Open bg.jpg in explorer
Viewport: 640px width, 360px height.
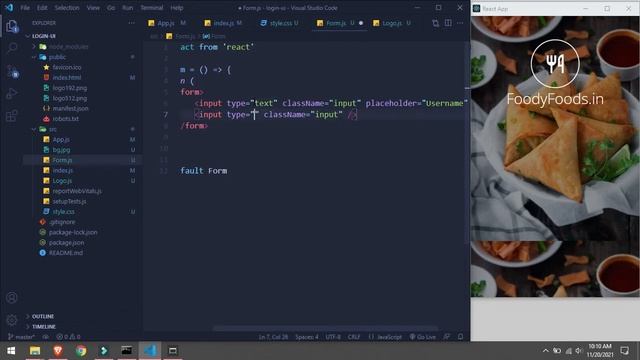click(x=61, y=150)
